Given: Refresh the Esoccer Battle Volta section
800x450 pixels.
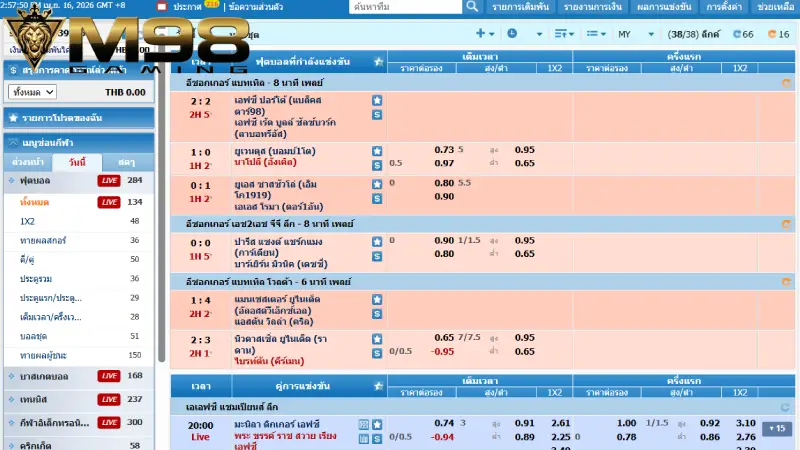Looking at the screenshot, I should [x=786, y=282].
